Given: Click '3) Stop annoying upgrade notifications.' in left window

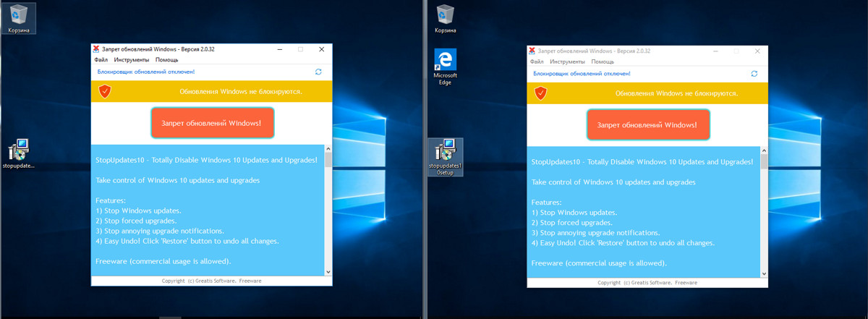Looking at the screenshot, I should 159,231.
